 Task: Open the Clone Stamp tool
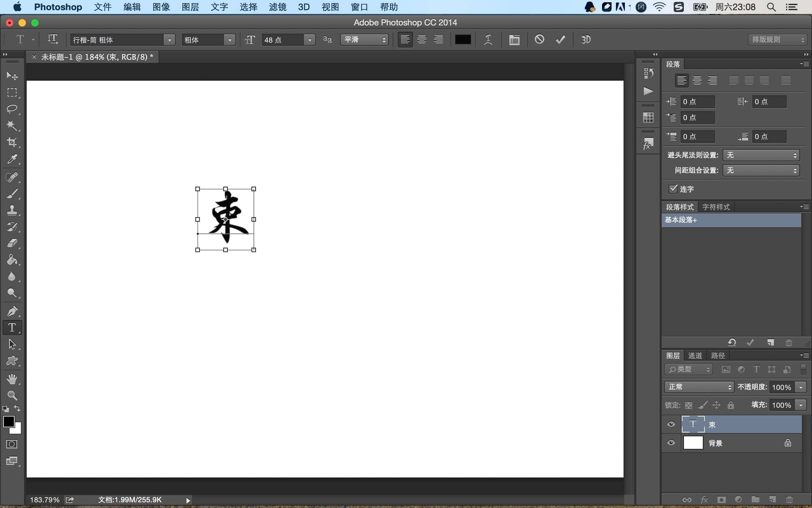click(x=12, y=210)
